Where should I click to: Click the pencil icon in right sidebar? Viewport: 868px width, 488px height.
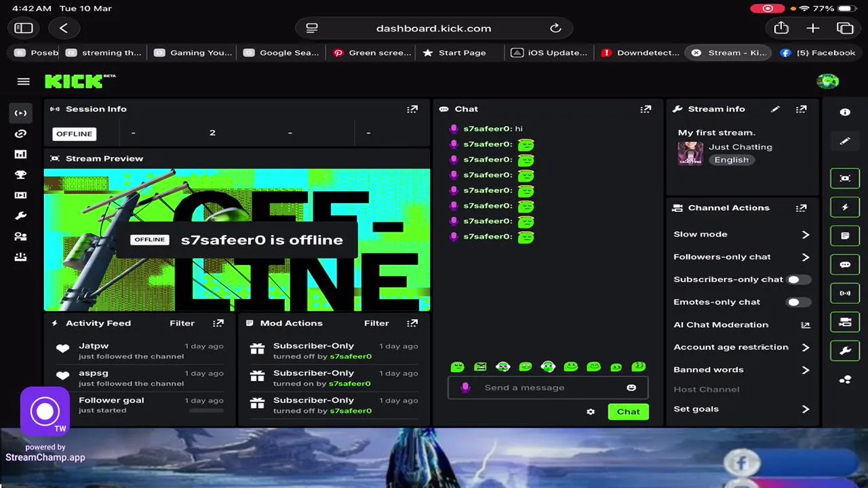point(845,141)
